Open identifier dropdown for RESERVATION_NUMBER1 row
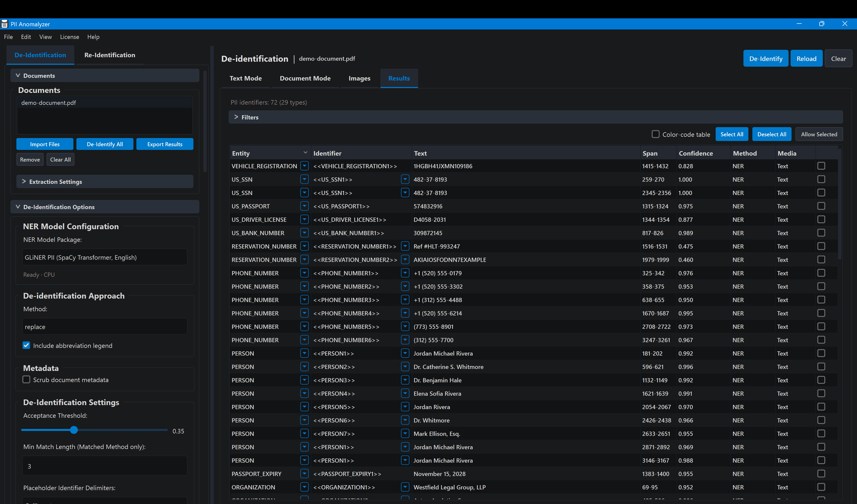 405,246
